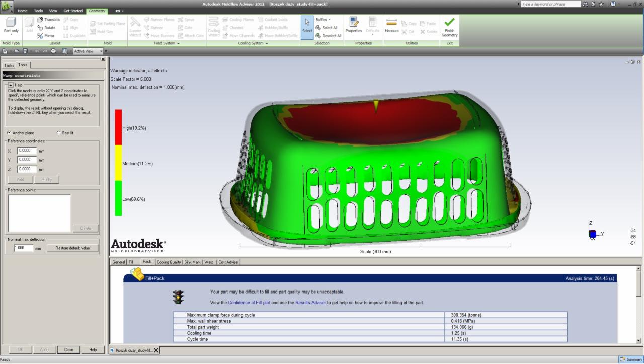Image resolution: width=644 pixels, height=364 pixels.
Task: Click the traffic light result icon
Action: click(x=178, y=297)
